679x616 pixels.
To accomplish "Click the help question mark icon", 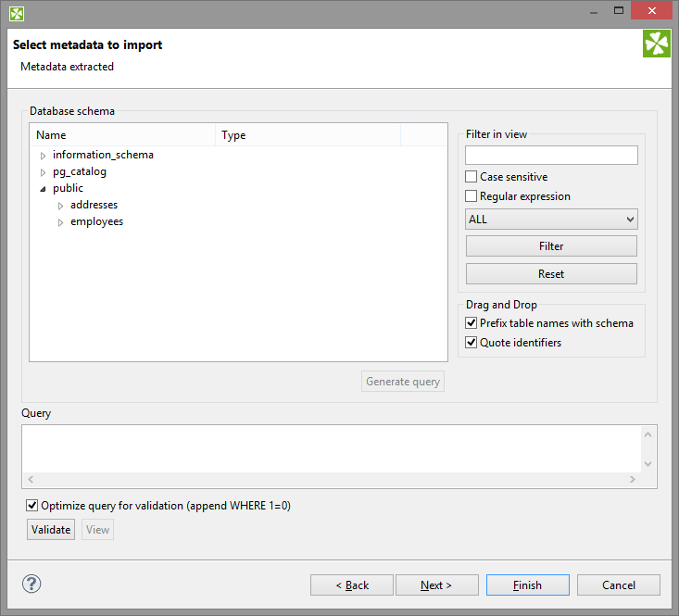I will click(31, 584).
